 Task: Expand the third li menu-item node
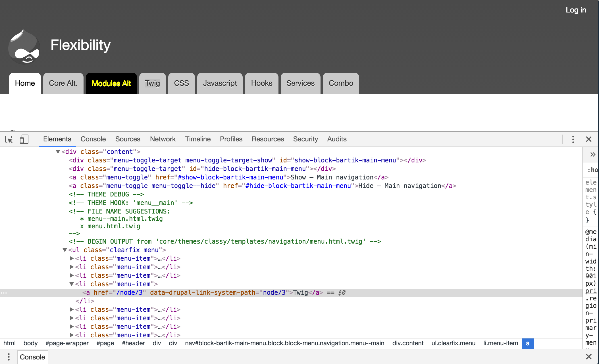coord(72,275)
